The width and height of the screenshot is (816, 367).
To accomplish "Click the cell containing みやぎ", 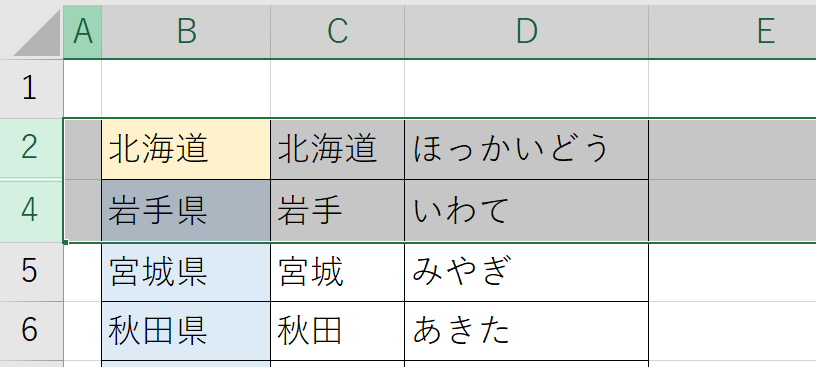I will coord(526,272).
